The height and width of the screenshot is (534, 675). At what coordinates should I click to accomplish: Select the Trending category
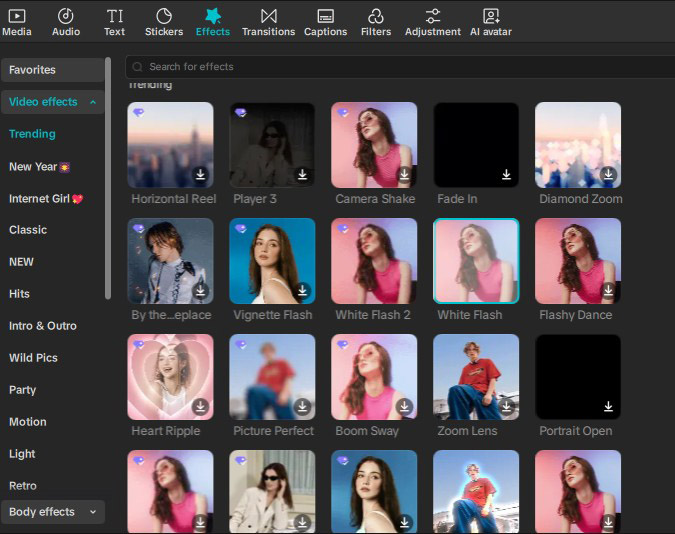point(32,134)
